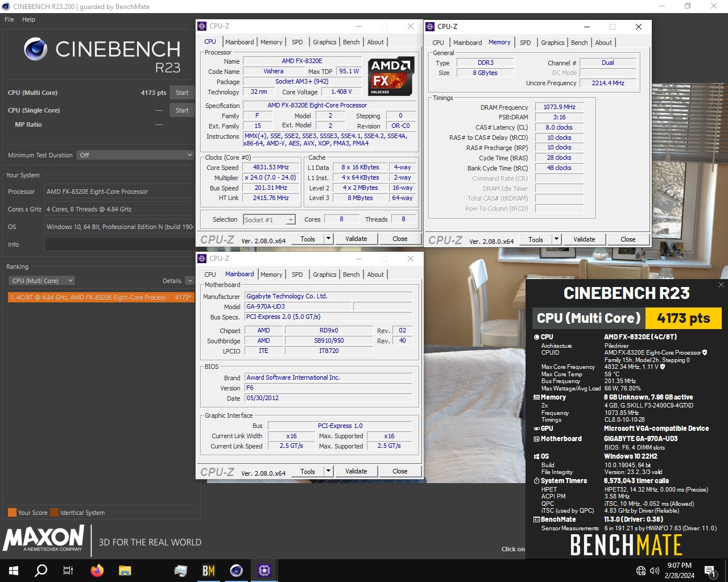This screenshot has width=728, height=582.
Task: Switch to BenchMate taskbar icon
Action: [x=209, y=570]
